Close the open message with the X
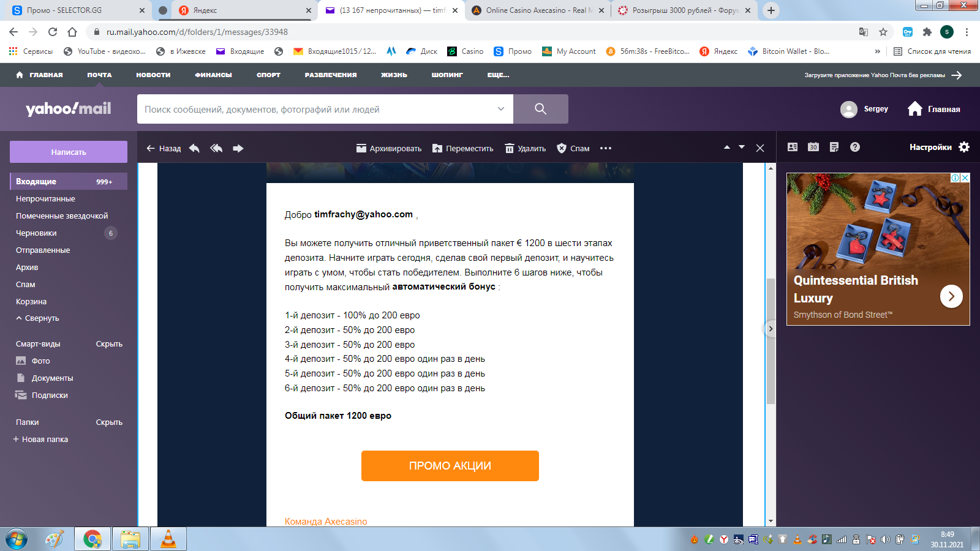Image resolution: width=980 pixels, height=551 pixels. (x=760, y=148)
